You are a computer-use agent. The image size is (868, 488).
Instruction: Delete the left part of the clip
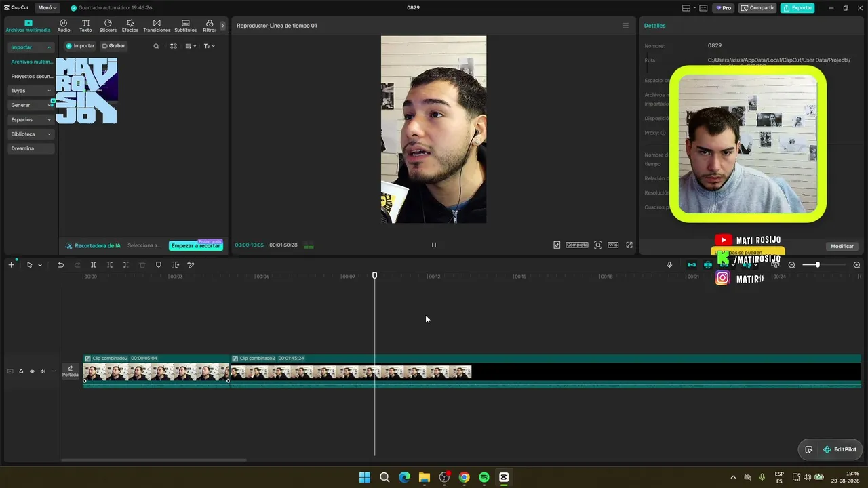tap(110, 265)
